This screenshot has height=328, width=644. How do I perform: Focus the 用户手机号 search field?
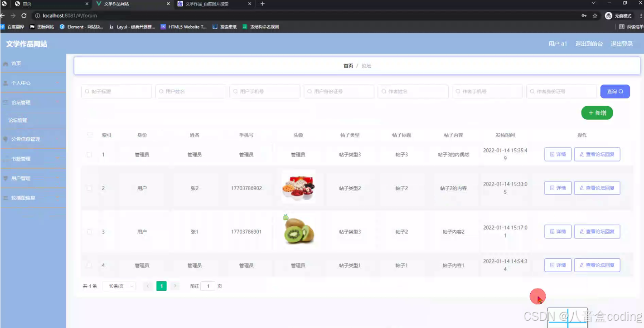point(265,91)
